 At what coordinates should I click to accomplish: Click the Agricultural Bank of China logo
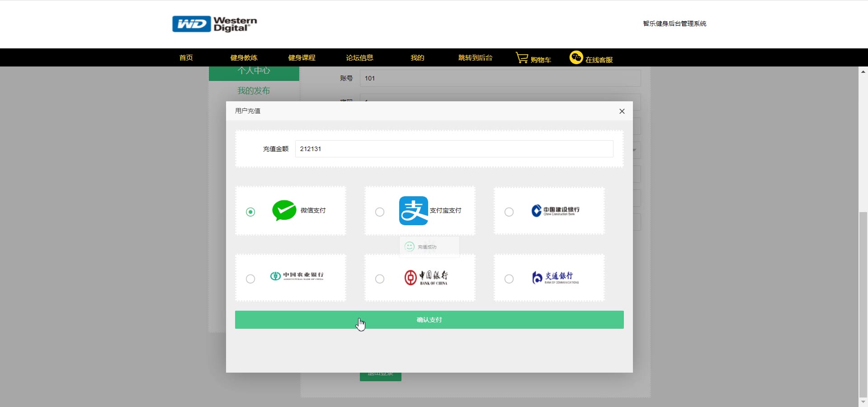297,276
